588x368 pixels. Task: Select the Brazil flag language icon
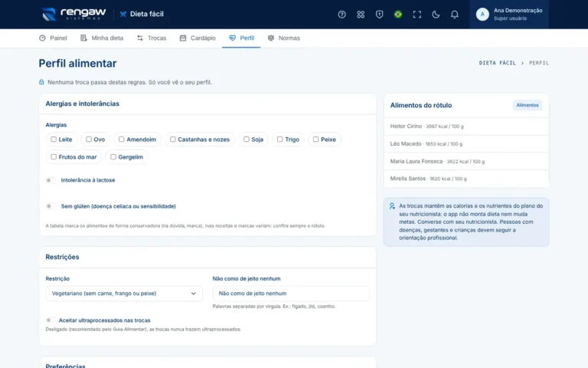(398, 15)
